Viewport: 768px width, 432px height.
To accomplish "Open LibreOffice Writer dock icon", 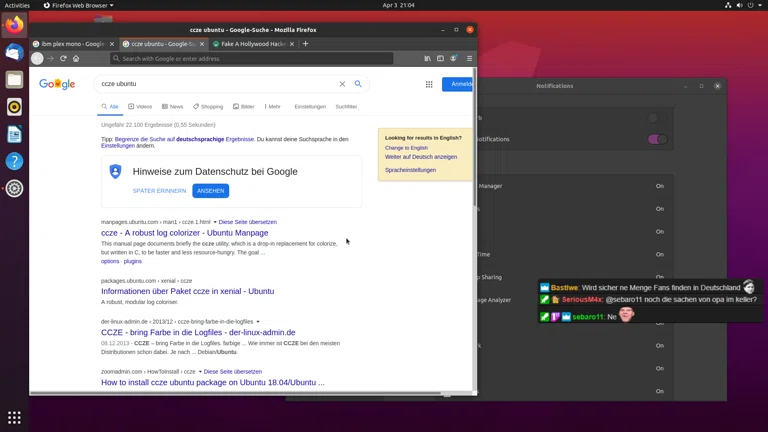I will click(x=14, y=134).
